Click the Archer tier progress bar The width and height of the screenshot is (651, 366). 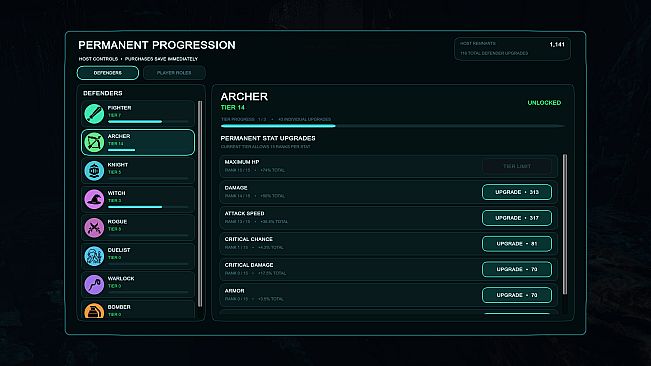click(392, 126)
